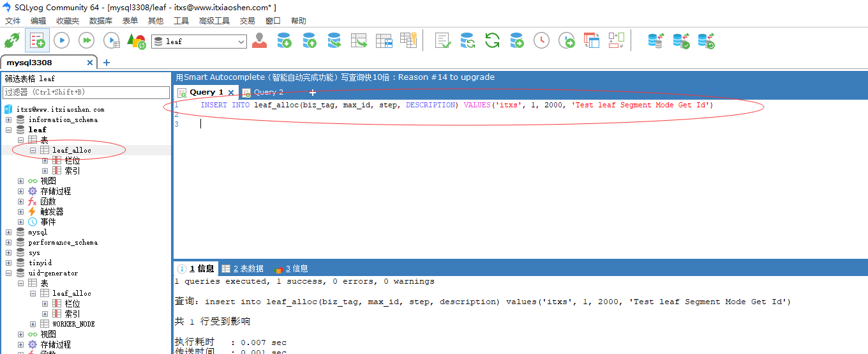868x354 pixels.
Task: Collapse the uid-generator database node
Action: click(x=9, y=273)
